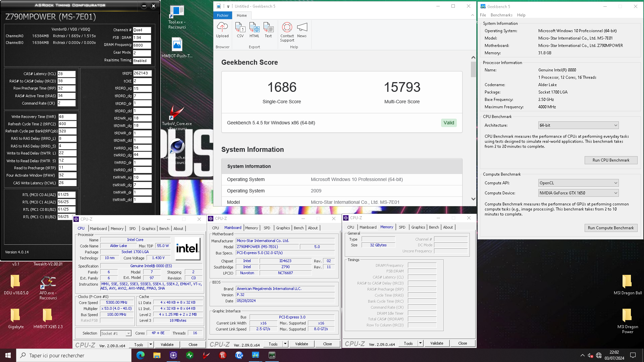Click the Windows search box
This screenshot has height=362, width=644.
click(74, 355)
